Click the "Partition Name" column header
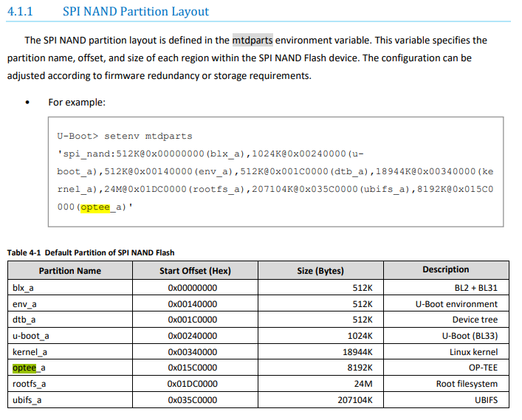The height and width of the screenshot is (420, 522). tap(69, 270)
